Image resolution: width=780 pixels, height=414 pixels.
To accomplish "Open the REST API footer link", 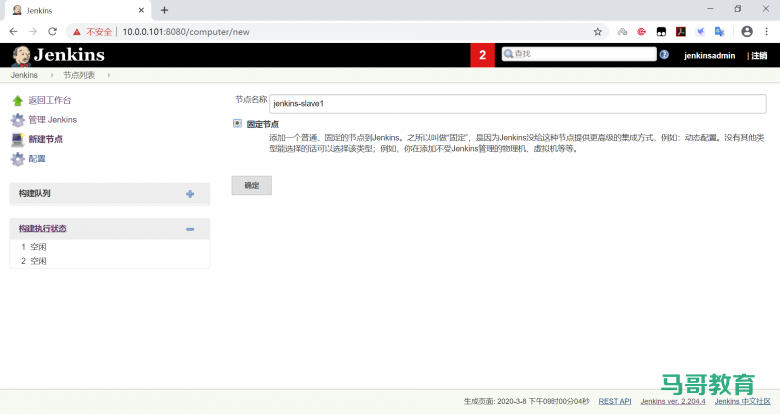I will coord(615,401).
